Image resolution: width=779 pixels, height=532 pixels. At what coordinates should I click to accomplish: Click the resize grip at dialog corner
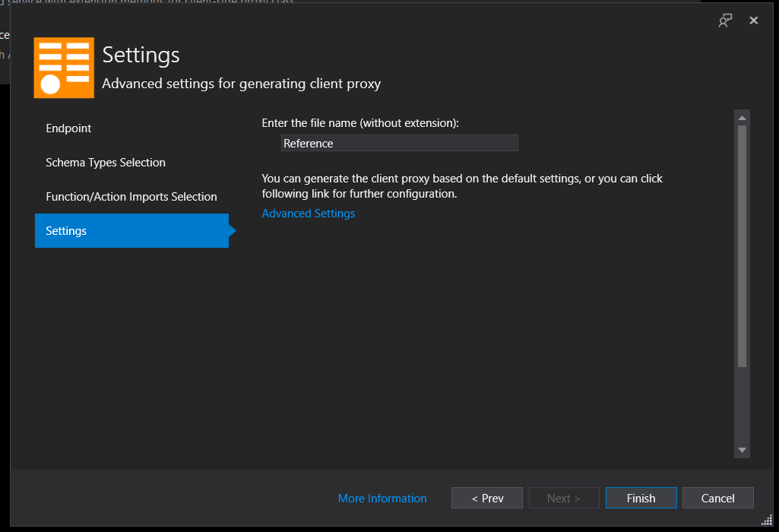pos(767,520)
